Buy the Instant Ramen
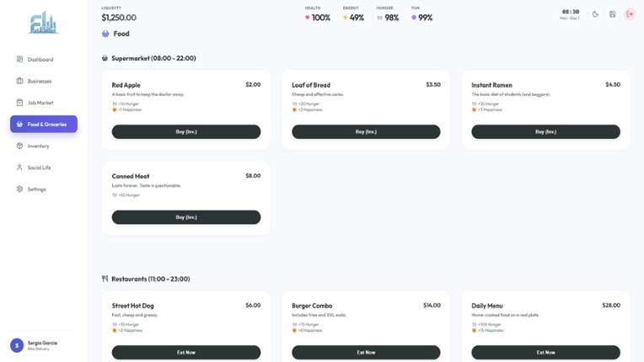 click(546, 131)
